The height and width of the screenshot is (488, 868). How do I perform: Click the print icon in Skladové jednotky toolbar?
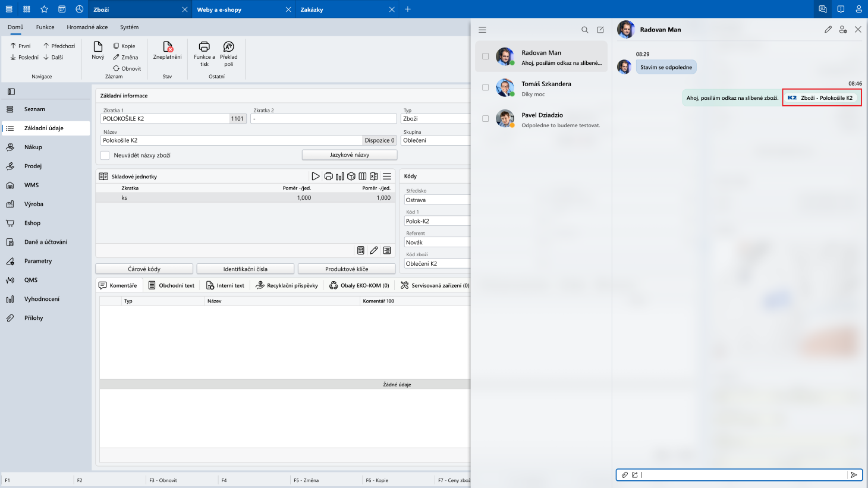[328, 177]
